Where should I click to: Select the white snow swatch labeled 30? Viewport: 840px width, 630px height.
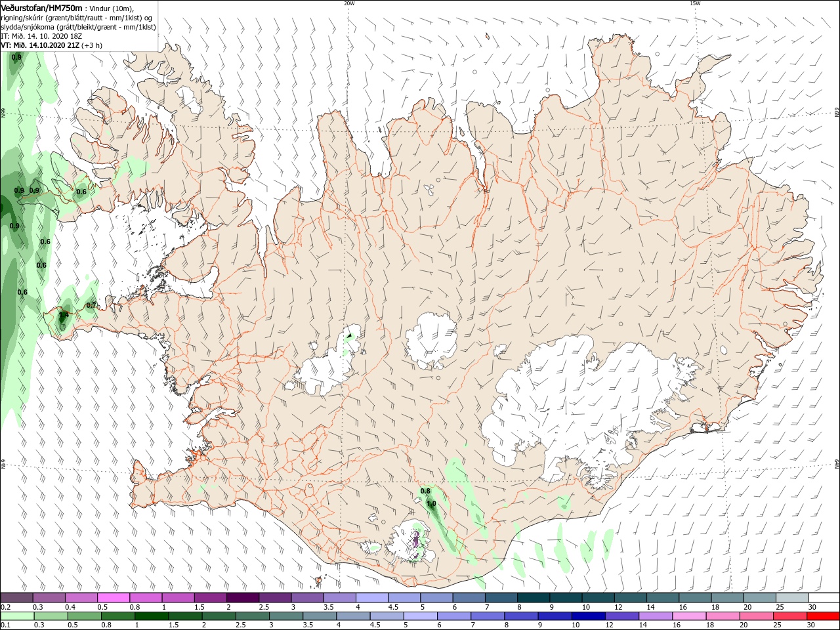[x=823, y=598]
